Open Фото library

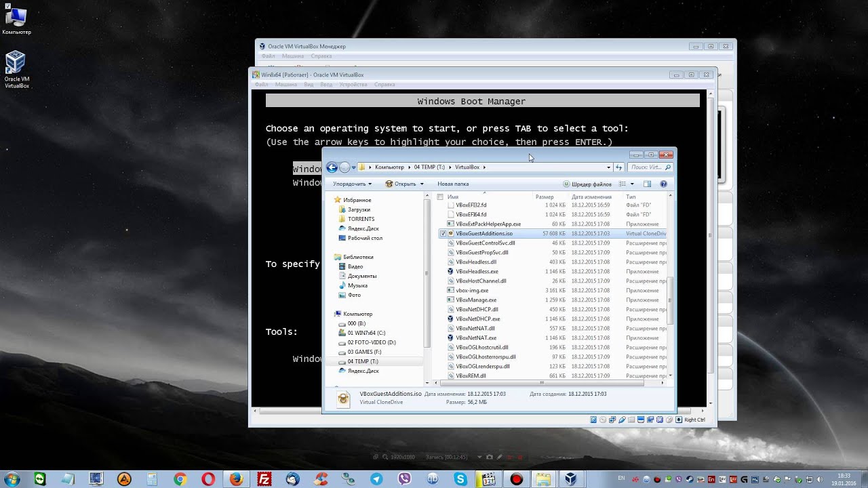click(x=354, y=295)
